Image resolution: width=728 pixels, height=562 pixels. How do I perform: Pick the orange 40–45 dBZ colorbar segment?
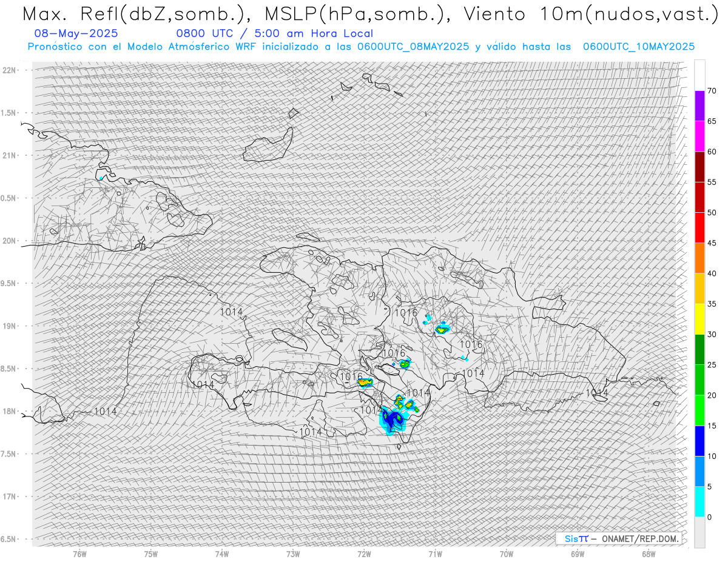699,258
